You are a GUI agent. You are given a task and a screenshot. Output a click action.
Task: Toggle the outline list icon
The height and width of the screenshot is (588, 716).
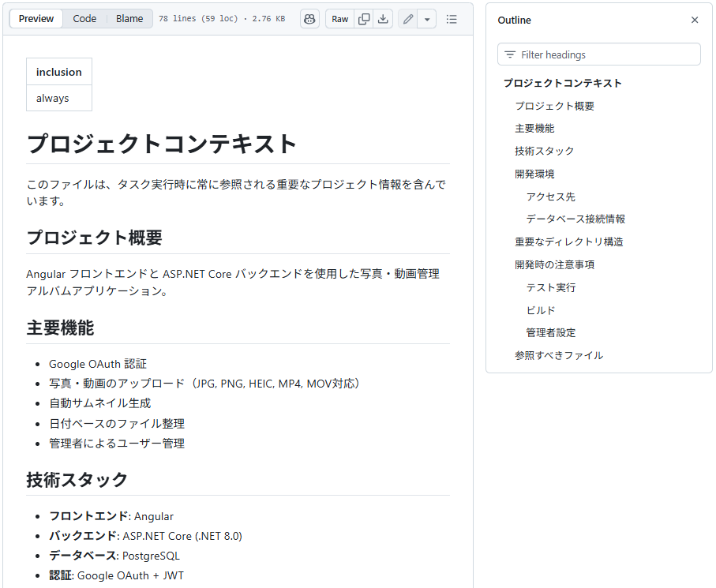pos(452,19)
